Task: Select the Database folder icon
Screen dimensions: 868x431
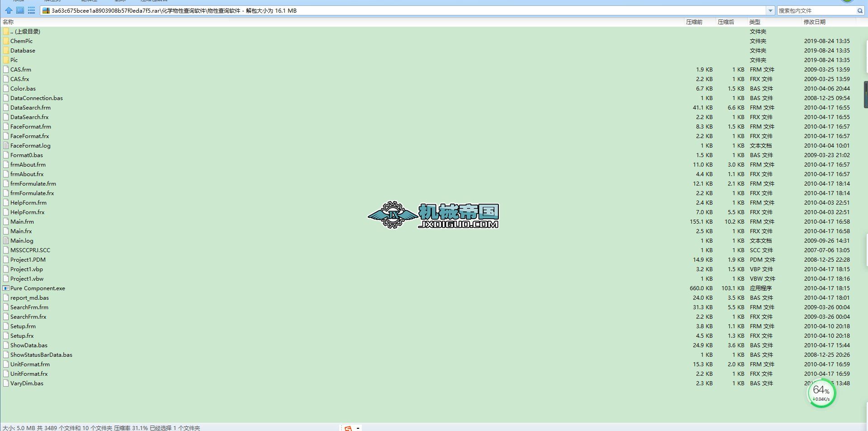Action: [6, 50]
